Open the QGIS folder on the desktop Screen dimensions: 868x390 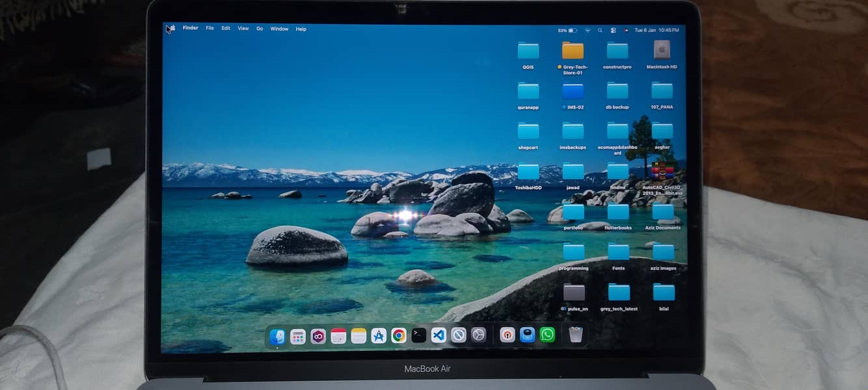point(528,51)
